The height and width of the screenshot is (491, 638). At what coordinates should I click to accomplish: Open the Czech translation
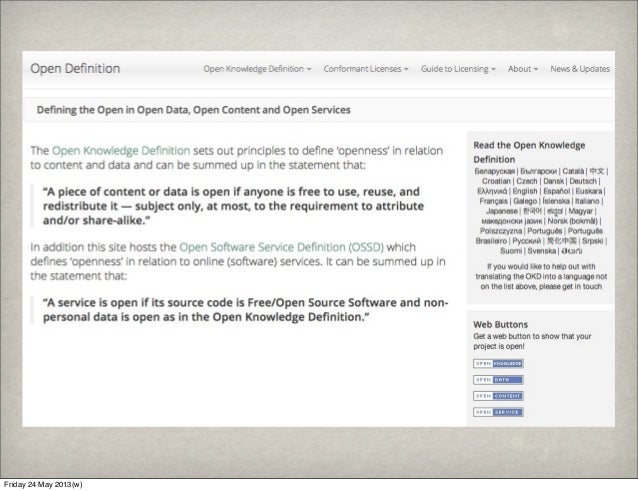[x=527, y=181]
